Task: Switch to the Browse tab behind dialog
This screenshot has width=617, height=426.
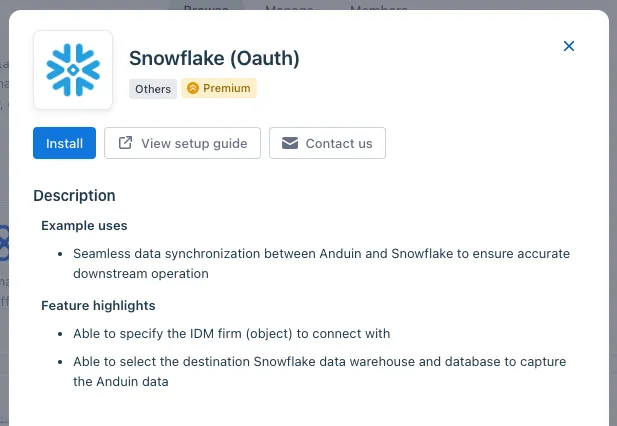Action: [206, 6]
